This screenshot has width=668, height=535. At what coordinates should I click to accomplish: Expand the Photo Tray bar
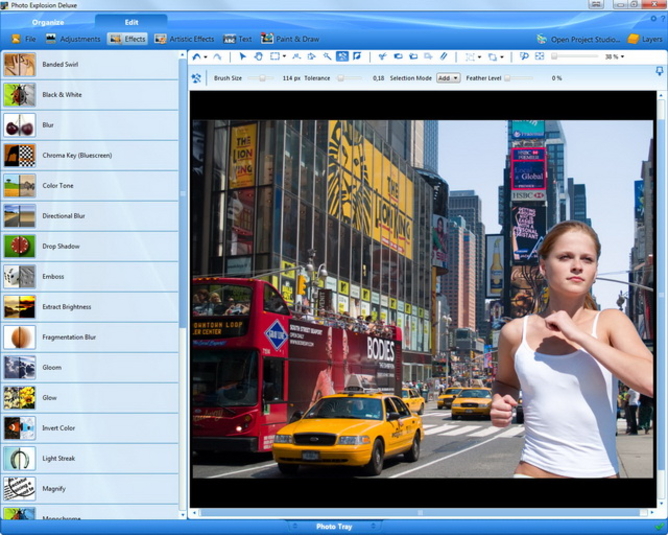tap(334, 526)
